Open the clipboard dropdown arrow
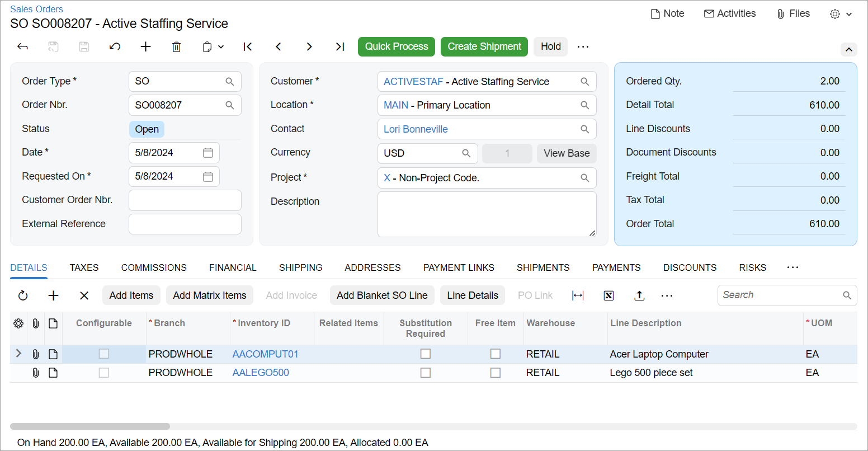Image resolution: width=868 pixels, height=451 pixels. pos(221,47)
